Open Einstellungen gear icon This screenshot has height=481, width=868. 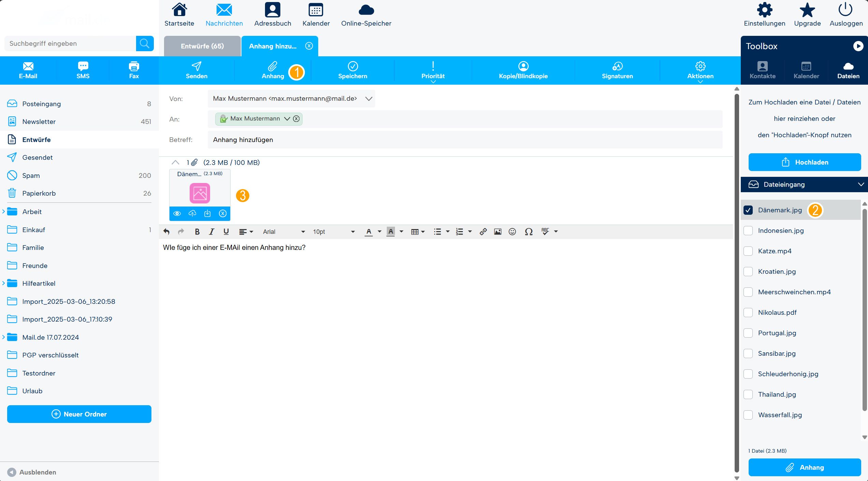[764, 10]
